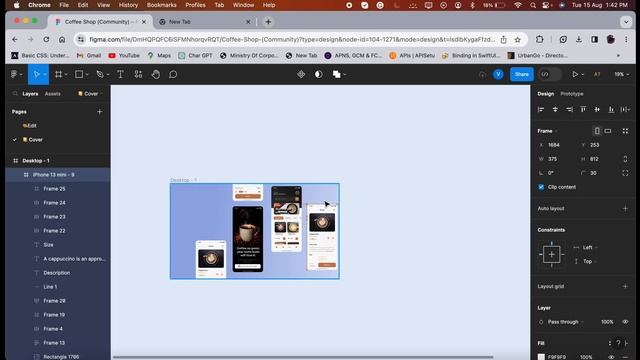Image resolution: width=640 pixels, height=360 pixels.
Task: Select the Move tool
Action: tap(36, 74)
